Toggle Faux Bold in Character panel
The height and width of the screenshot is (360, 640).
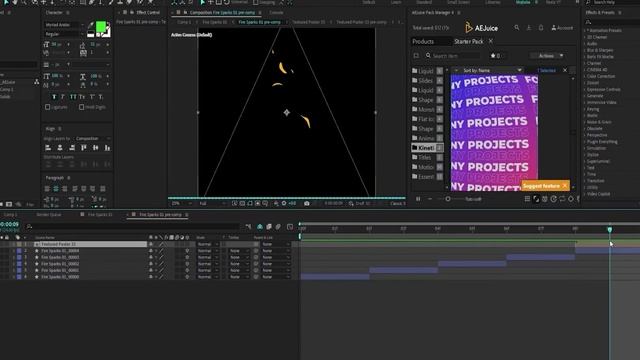54,97
